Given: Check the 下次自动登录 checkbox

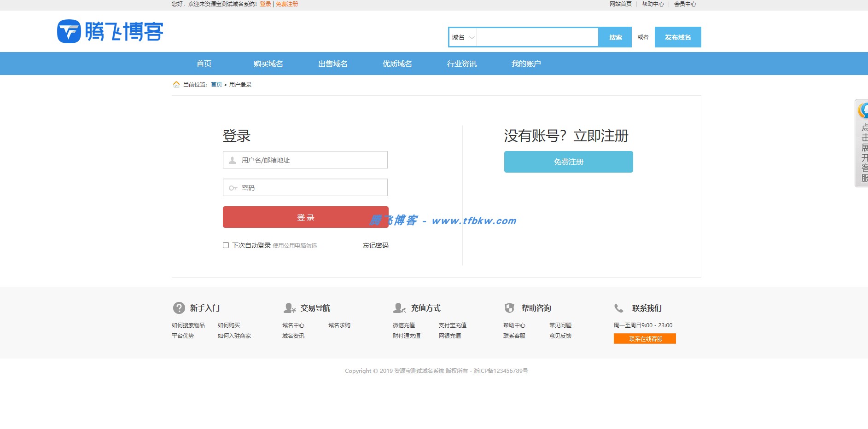Looking at the screenshot, I should pos(226,245).
